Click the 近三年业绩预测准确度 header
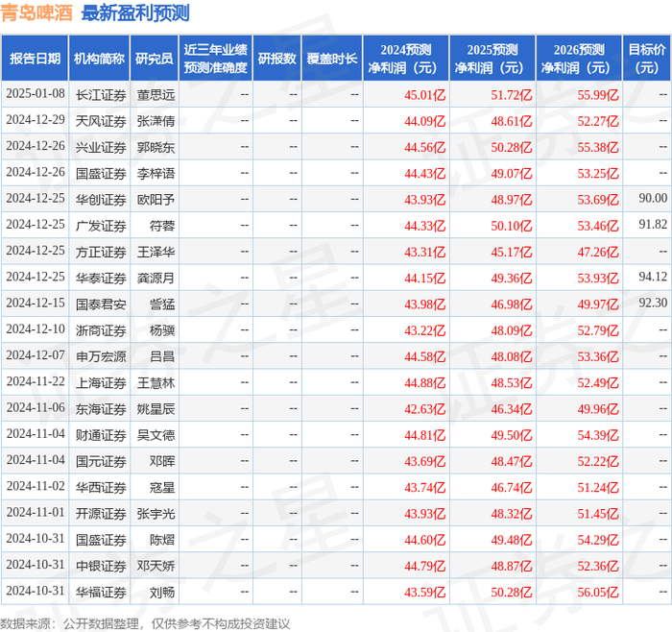Viewport: 672px width, 632px height. tap(216, 59)
